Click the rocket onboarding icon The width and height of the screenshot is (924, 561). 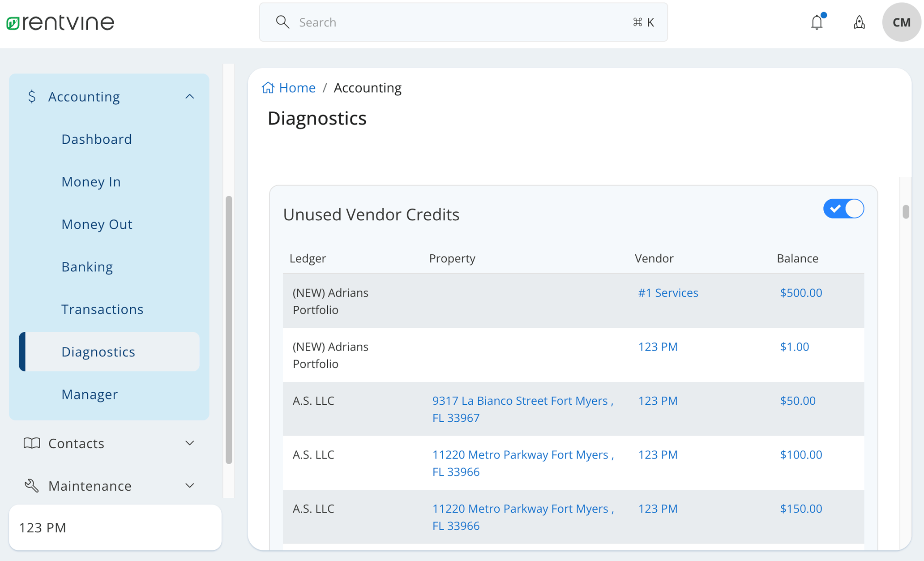point(859,22)
